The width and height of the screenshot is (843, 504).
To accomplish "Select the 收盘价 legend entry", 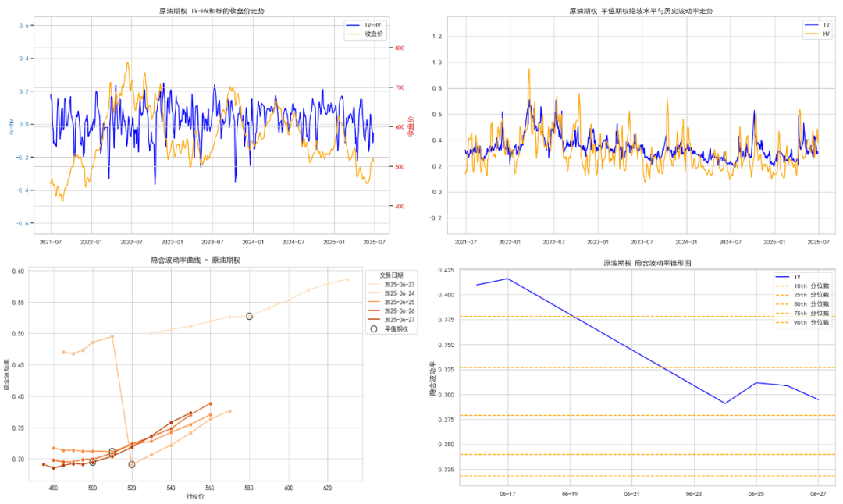I will (365, 34).
